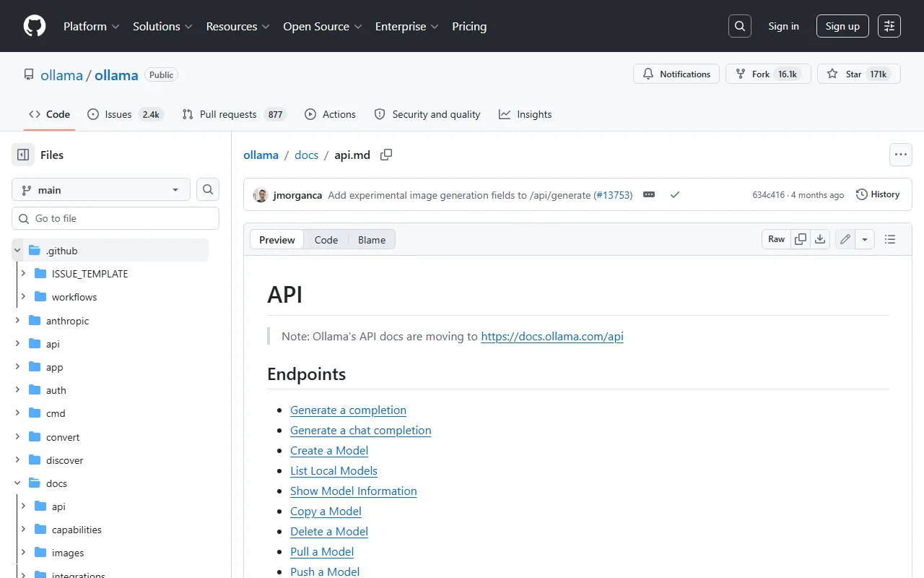924x578 pixels.
Task: Star the ollama repository
Action: [x=858, y=74]
